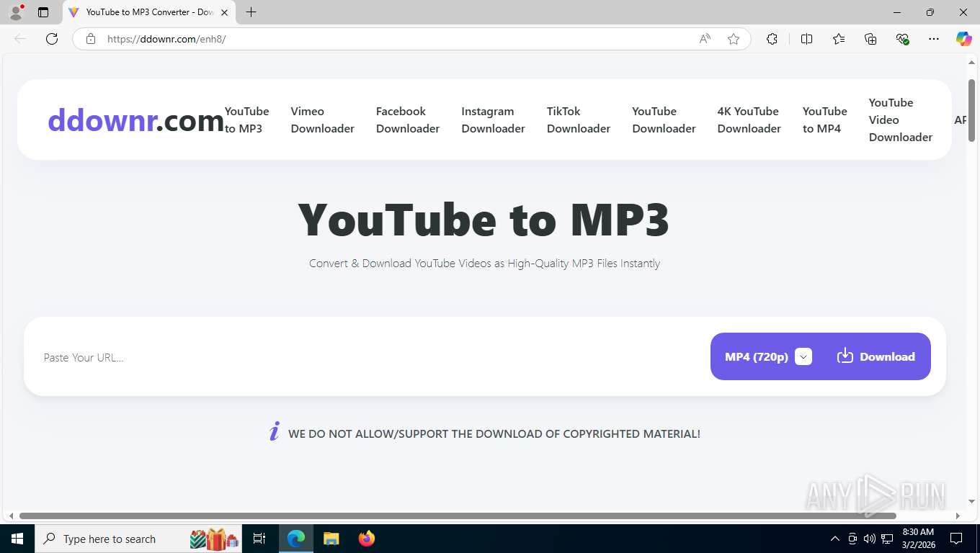The height and width of the screenshot is (553, 980).
Task: Open the network tray icon
Action: [x=887, y=539]
